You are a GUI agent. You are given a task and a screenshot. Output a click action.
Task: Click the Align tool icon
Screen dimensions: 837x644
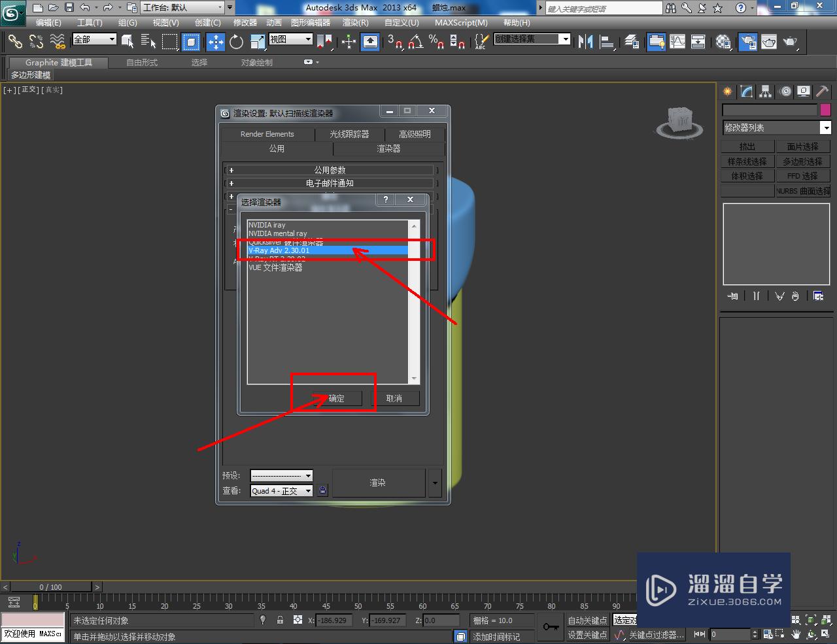[x=607, y=42]
